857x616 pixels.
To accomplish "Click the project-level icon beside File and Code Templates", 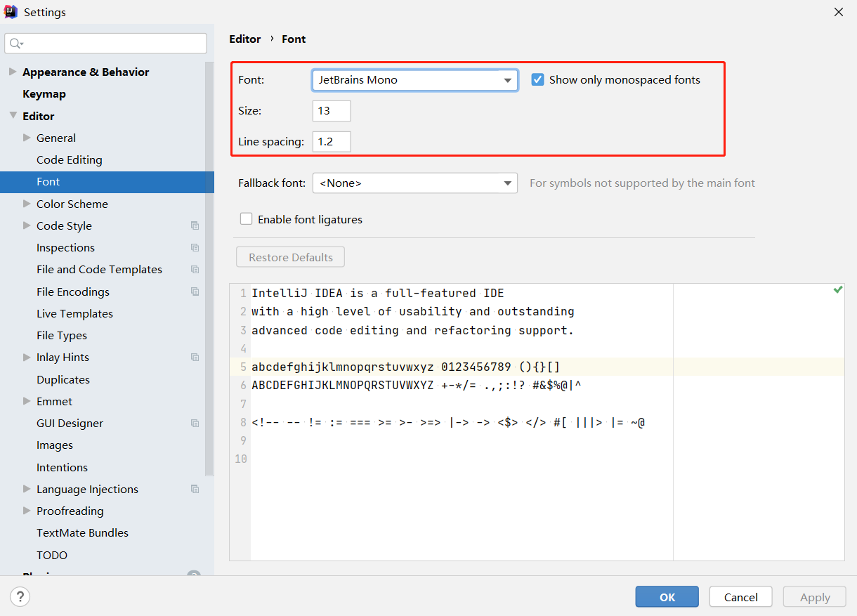I will 195,270.
